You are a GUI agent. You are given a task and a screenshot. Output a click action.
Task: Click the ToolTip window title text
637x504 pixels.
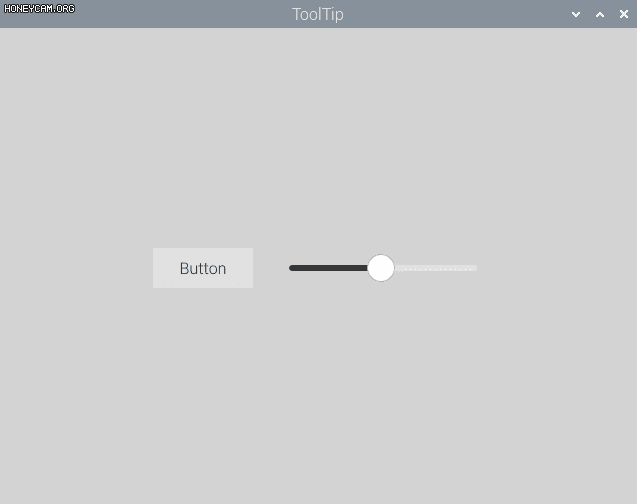pos(318,14)
